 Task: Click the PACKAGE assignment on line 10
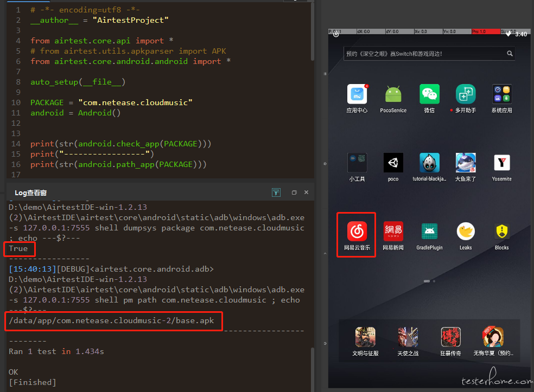tap(111, 102)
